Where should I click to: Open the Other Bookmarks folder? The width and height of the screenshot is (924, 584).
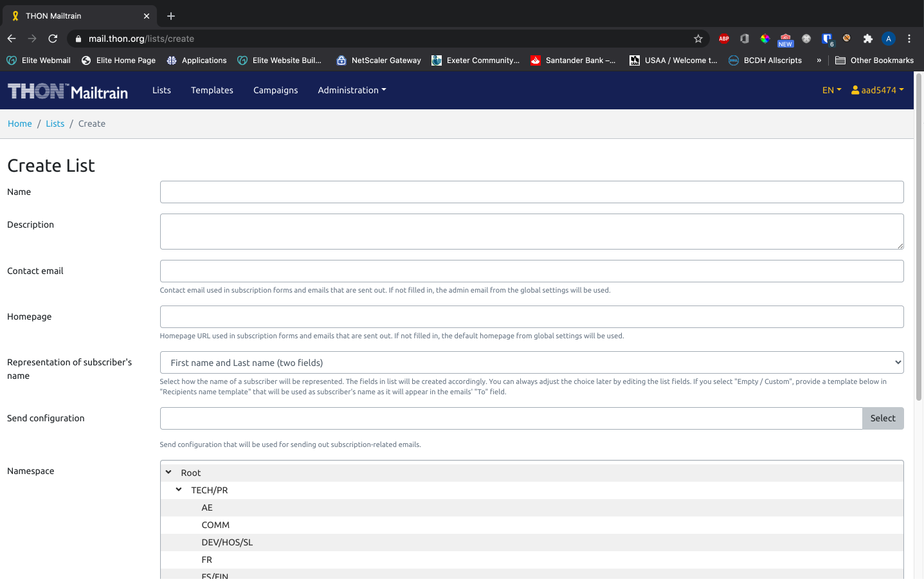coord(874,60)
